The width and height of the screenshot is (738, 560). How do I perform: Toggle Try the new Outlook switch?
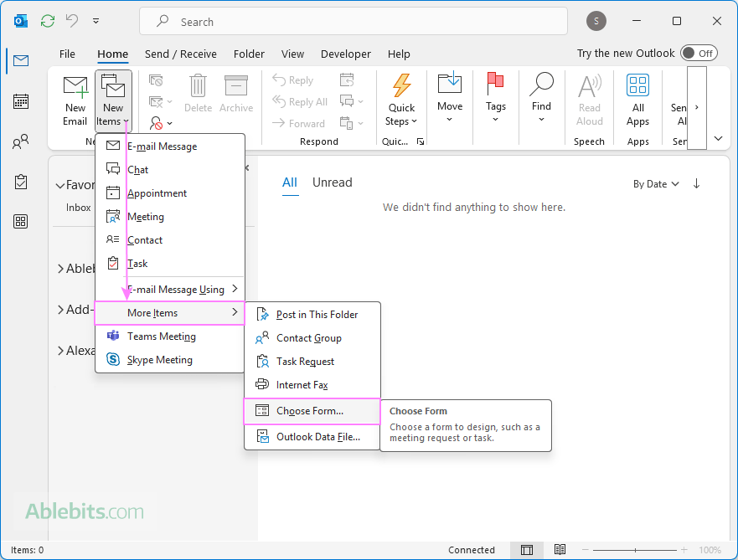[x=699, y=53]
